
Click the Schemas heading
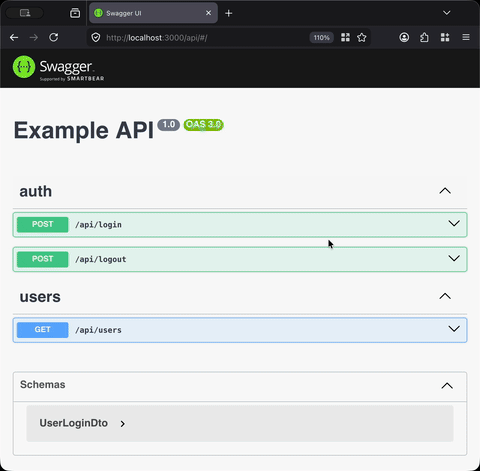pos(43,385)
